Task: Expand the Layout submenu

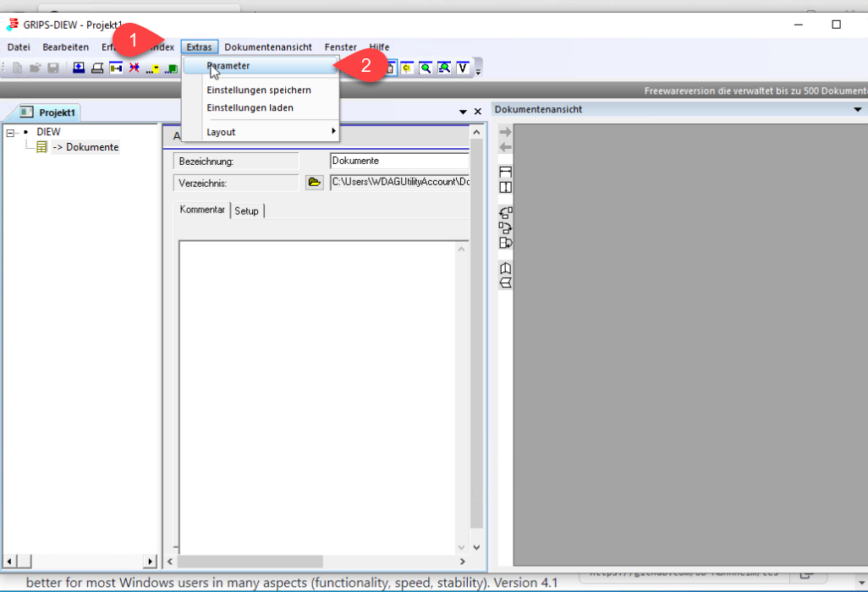Action: 271,132
